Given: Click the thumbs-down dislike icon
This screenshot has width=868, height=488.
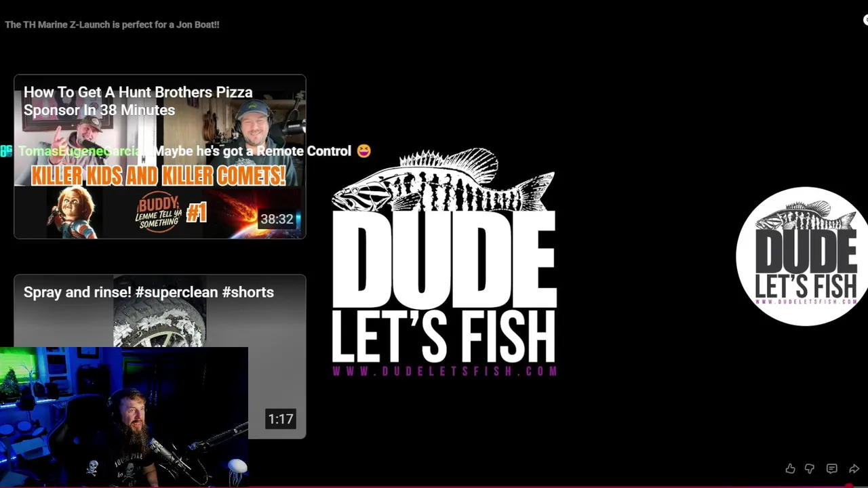Looking at the screenshot, I should pos(810,468).
